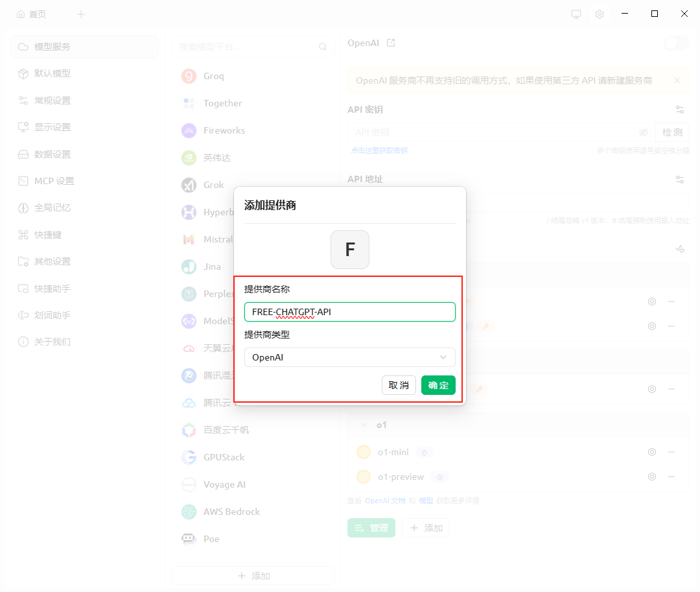Screen dimensions: 700x592
Task: Add a new tab with the plus icon
Action: coord(81,14)
